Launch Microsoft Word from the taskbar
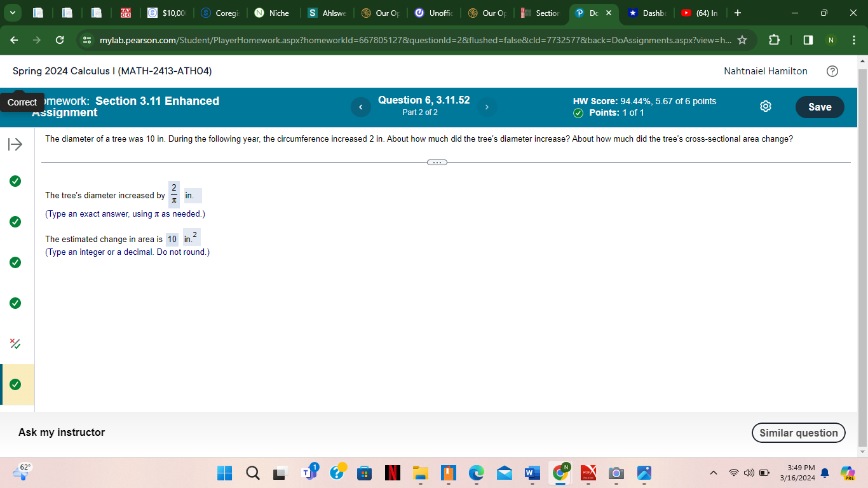This screenshot has width=868, height=488. tap(532, 473)
